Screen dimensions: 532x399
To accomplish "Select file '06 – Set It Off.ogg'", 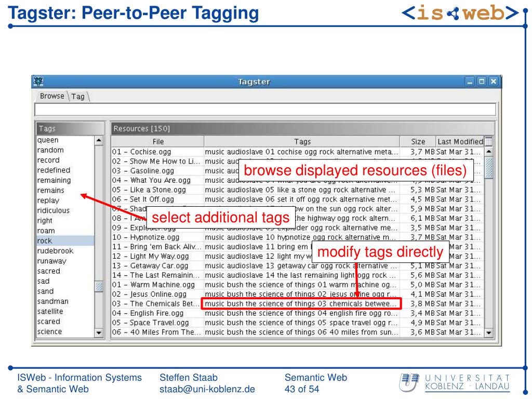I will (157, 199).
